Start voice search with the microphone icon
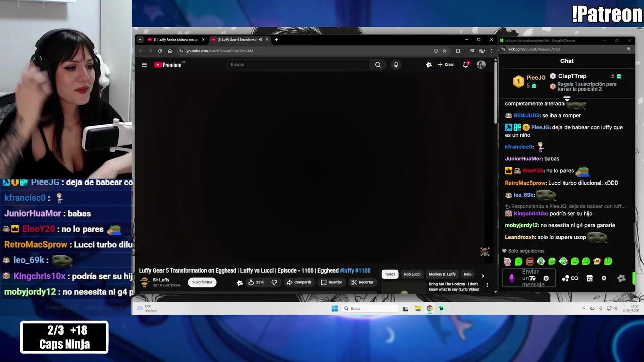The height and width of the screenshot is (362, 644). click(396, 65)
